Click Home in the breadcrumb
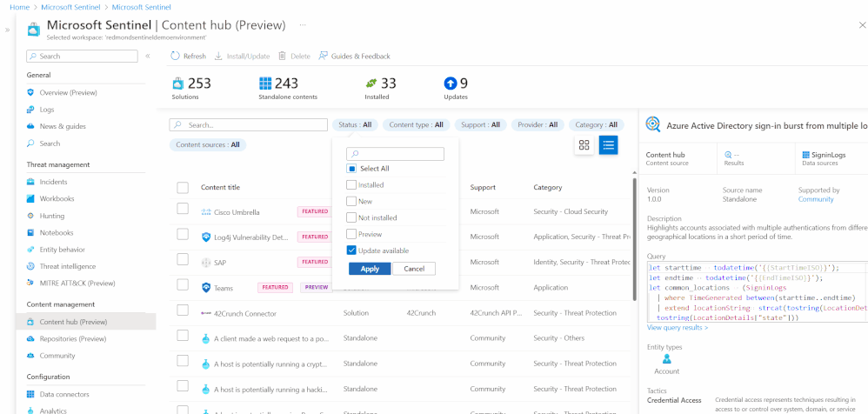The height and width of the screenshot is (414, 868). (x=20, y=7)
